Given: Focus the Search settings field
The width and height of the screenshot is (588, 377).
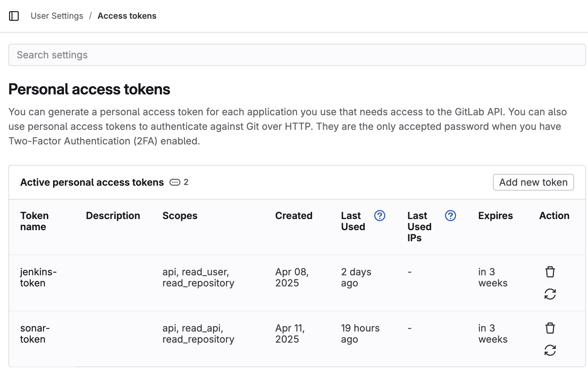Looking at the screenshot, I should (297, 55).
